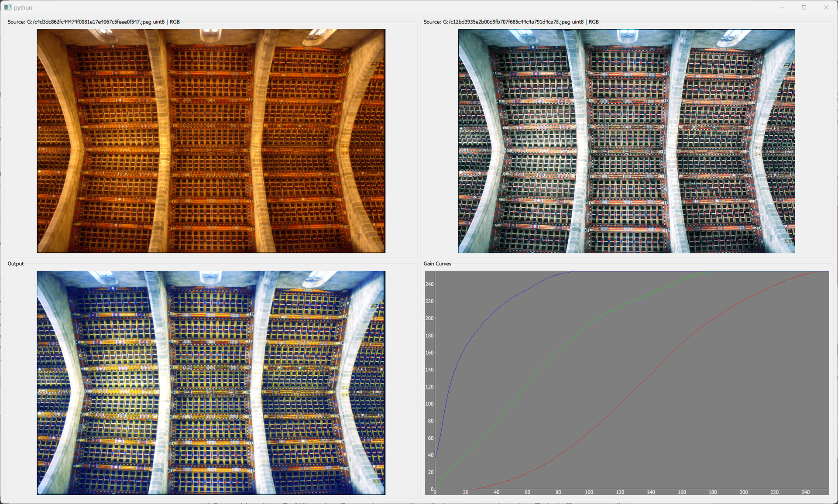
Task: Click the left Source file path label
Action: (x=93, y=22)
